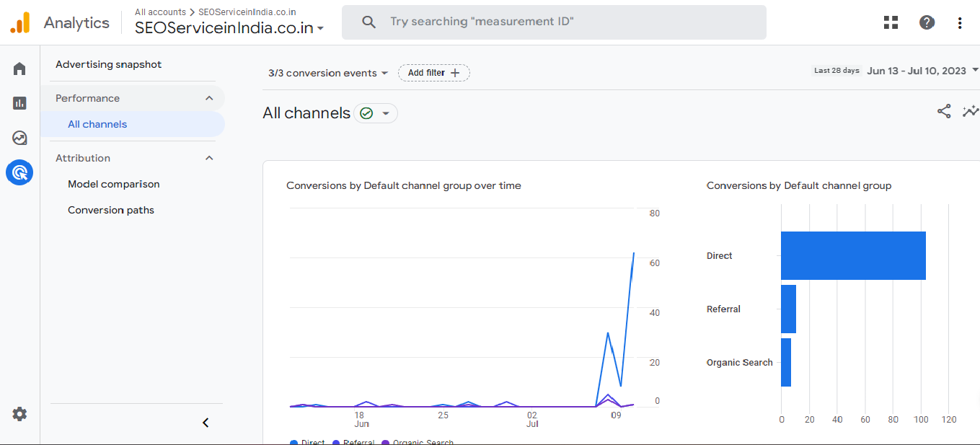This screenshot has width=980, height=445.
Task: Open the Google apps grid icon
Action: (891, 22)
